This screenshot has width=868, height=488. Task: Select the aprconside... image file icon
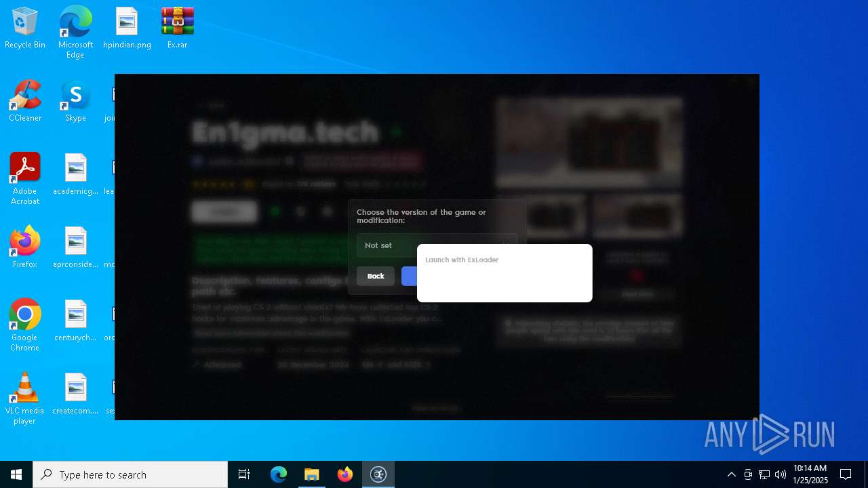tap(75, 247)
